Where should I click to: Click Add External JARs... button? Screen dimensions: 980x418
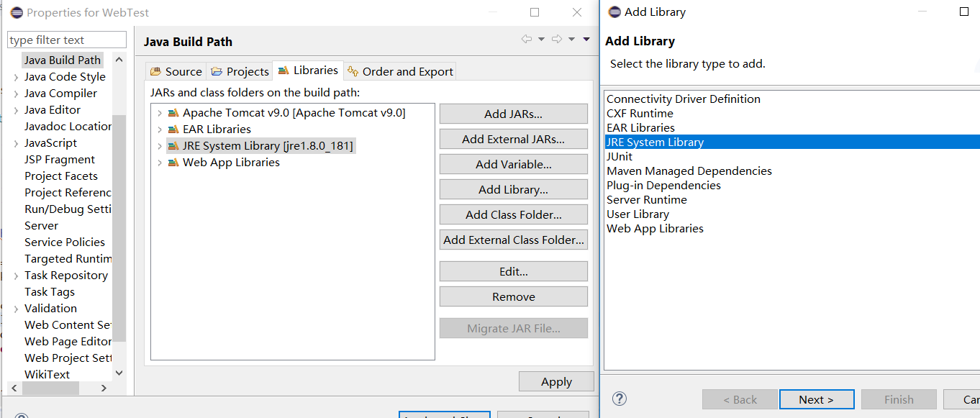(x=514, y=139)
